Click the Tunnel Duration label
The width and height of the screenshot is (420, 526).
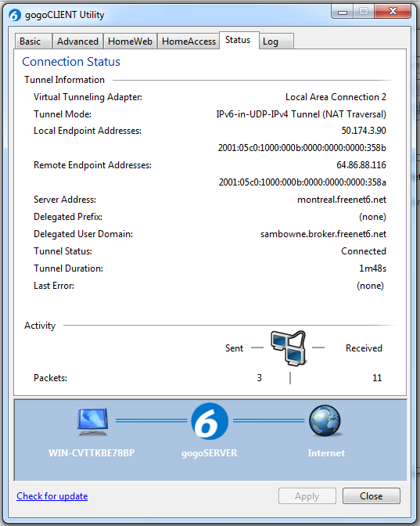point(68,268)
